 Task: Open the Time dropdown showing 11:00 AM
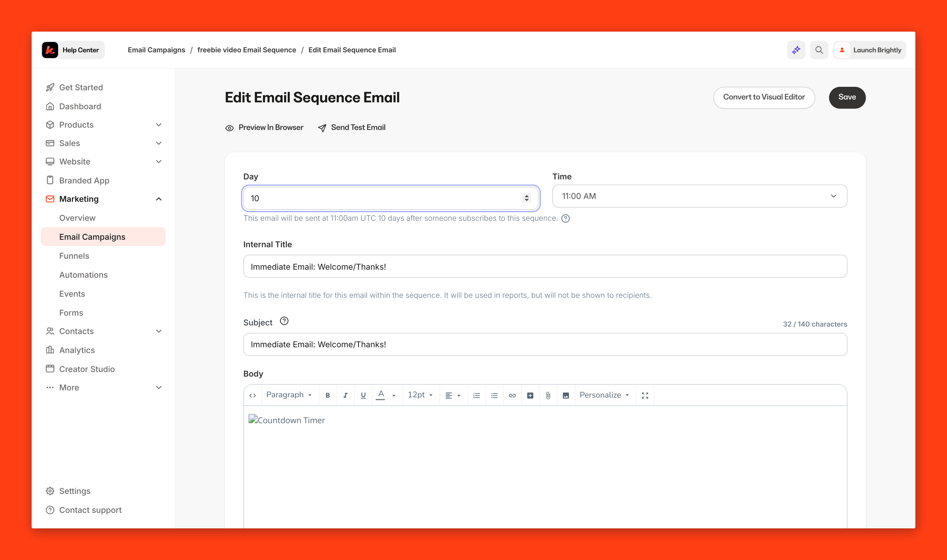[x=699, y=196]
